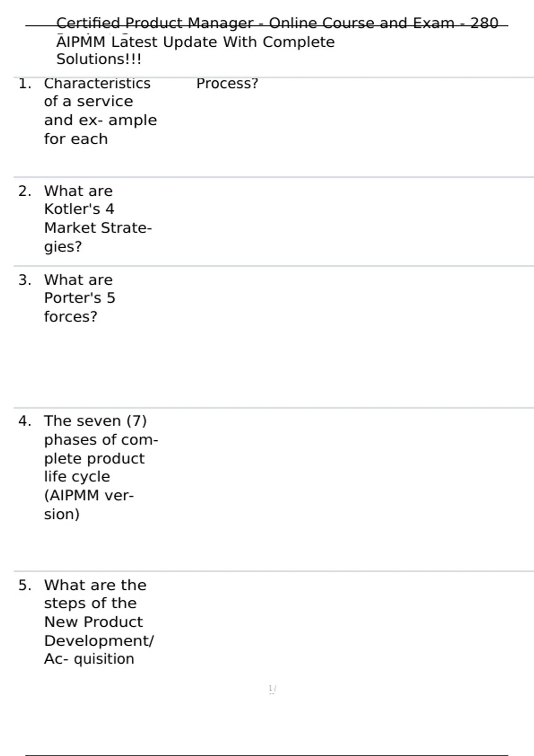Click the "Kotler's 4" text line
534x756 pixels.
pos(79,209)
